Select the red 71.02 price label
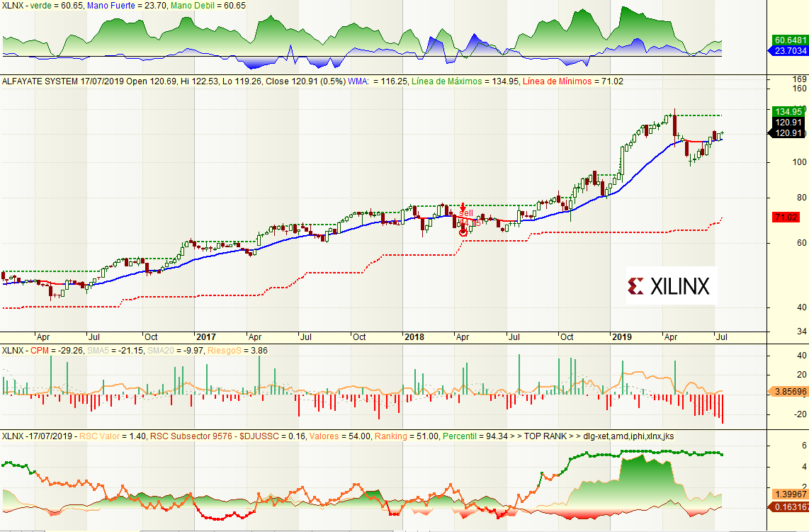The height and width of the screenshot is (532, 809). (x=786, y=217)
